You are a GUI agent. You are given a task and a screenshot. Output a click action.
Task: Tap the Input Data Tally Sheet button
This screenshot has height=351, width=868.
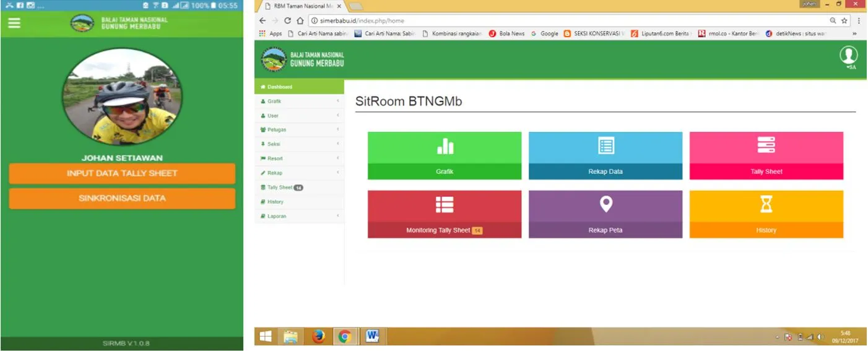tap(122, 173)
